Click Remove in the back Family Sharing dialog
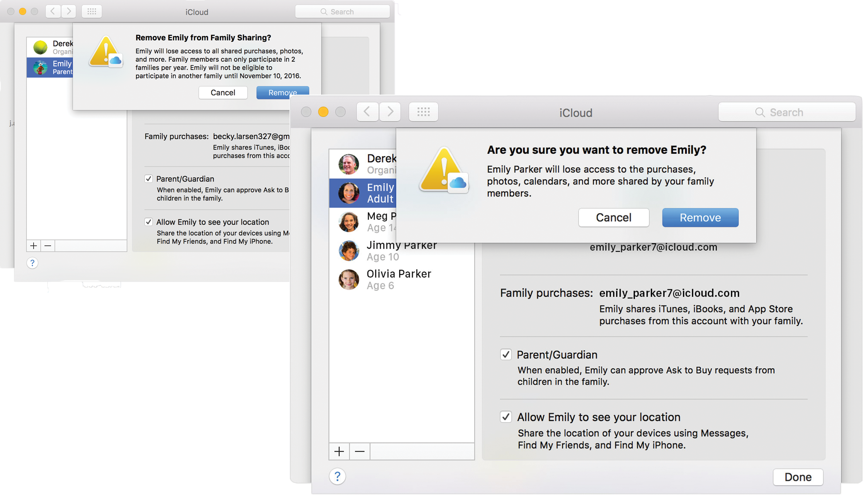 pyautogui.click(x=283, y=93)
